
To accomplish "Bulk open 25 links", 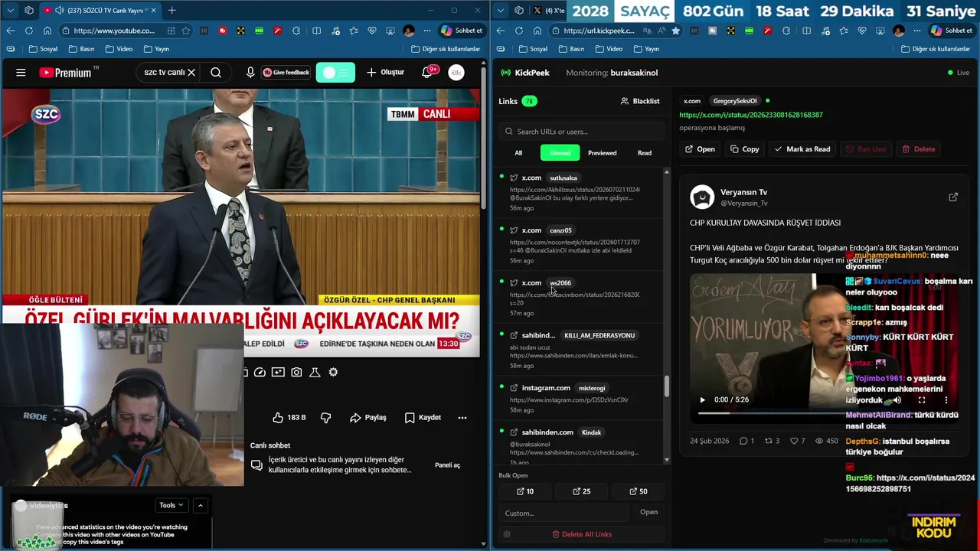I will point(582,491).
